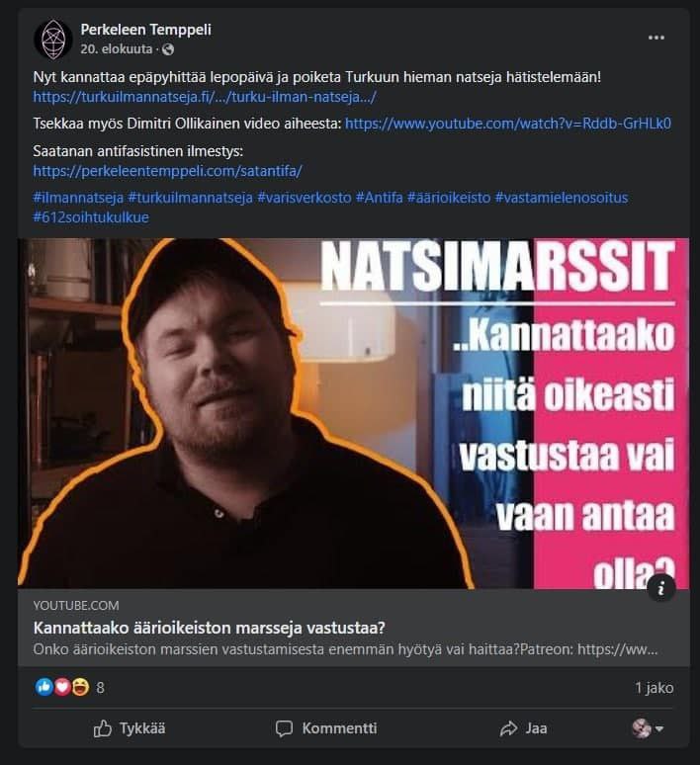
Task: Open the Natsimarssit video thumbnail
Action: coord(353,413)
